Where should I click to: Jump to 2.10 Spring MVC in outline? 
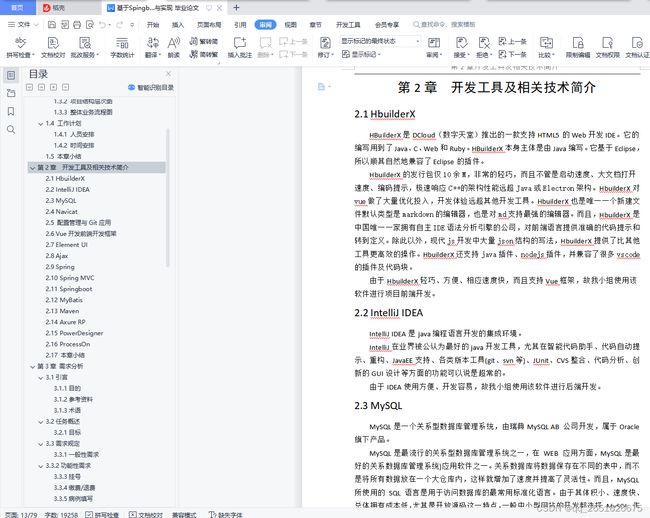70,278
